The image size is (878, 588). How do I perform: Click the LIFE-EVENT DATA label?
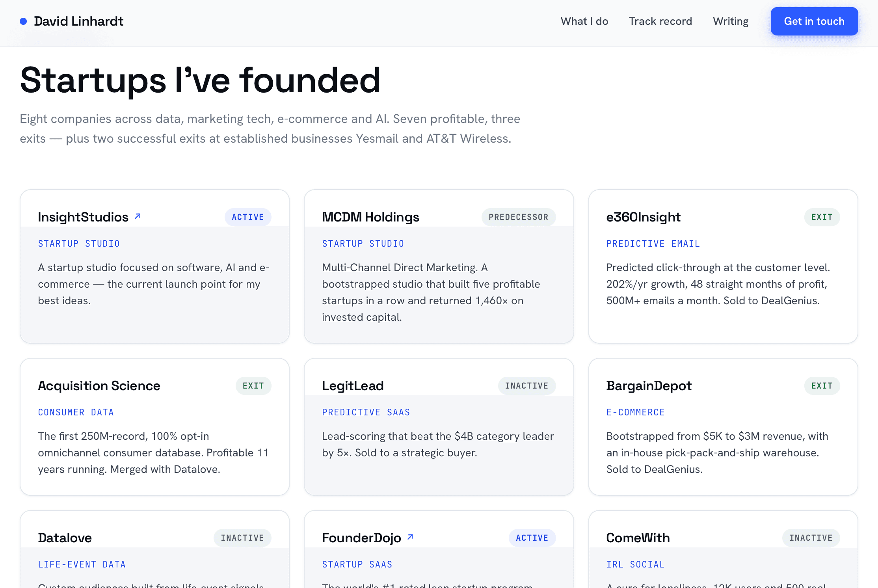82,564
